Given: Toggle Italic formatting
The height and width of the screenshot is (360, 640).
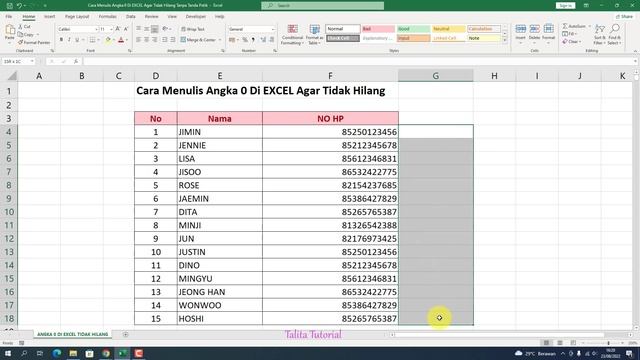Looking at the screenshot, I should (69, 40).
